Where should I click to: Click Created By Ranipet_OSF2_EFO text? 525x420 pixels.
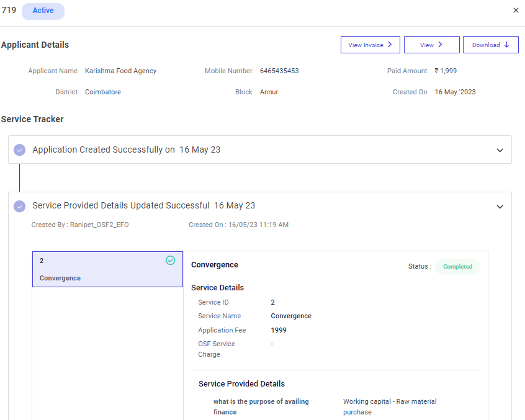click(80, 225)
